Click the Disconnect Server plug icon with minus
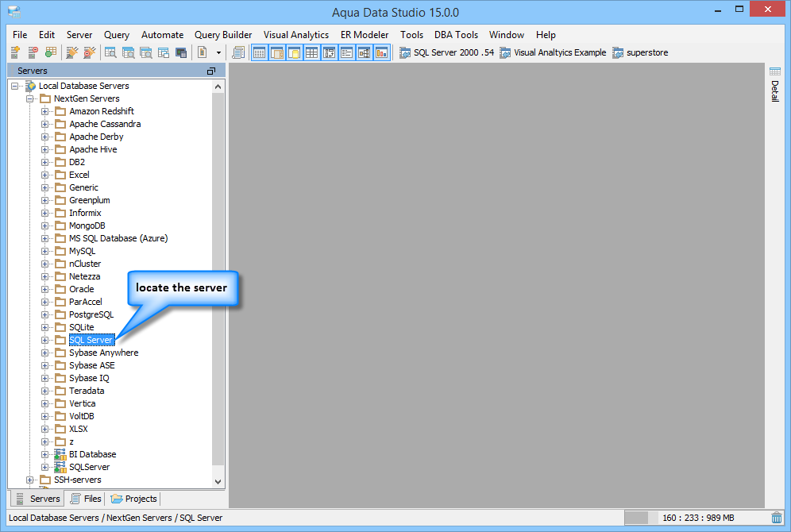791x532 pixels. pos(89,52)
